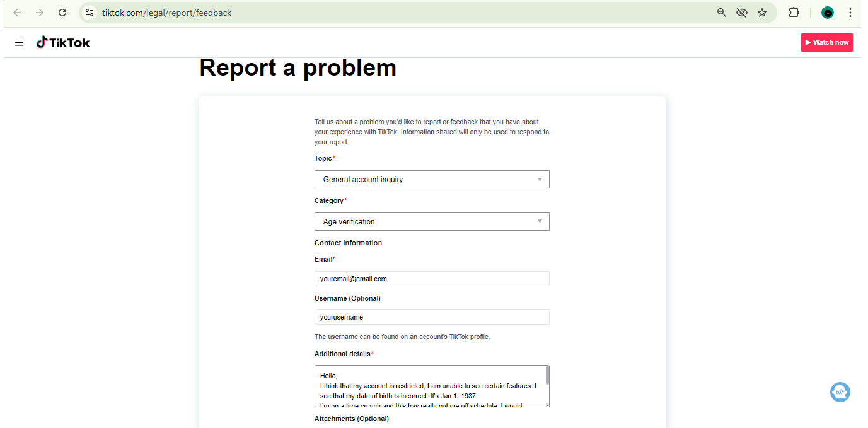Click the Additional details textarea scrollbar

pyautogui.click(x=547, y=376)
